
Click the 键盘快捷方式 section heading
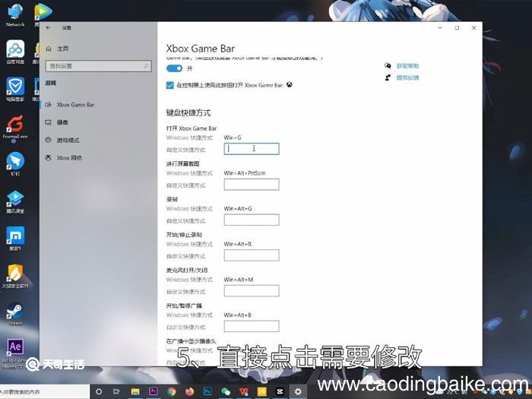pos(188,113)
